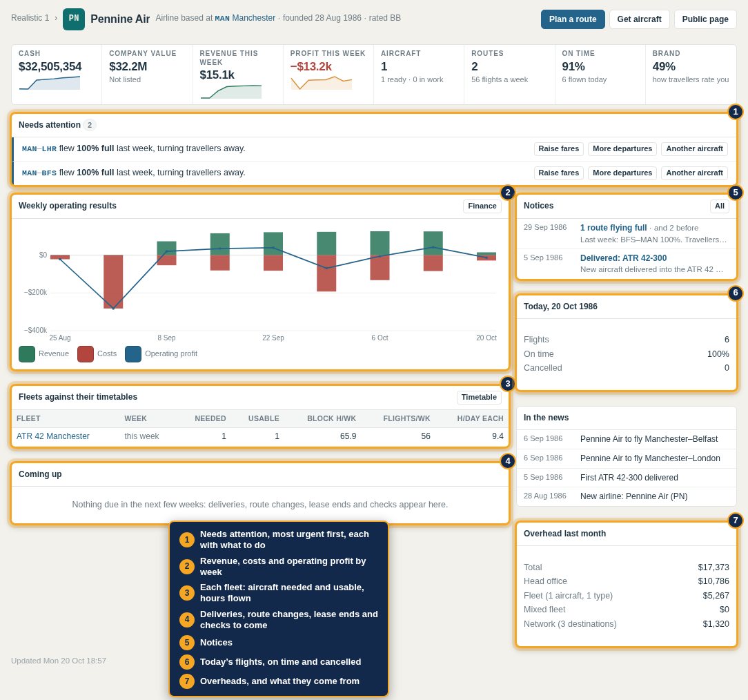The width and height of the screenshot is (748, 700).
Task: Click the Head office overhead $10,786
Action: [713, 581]
